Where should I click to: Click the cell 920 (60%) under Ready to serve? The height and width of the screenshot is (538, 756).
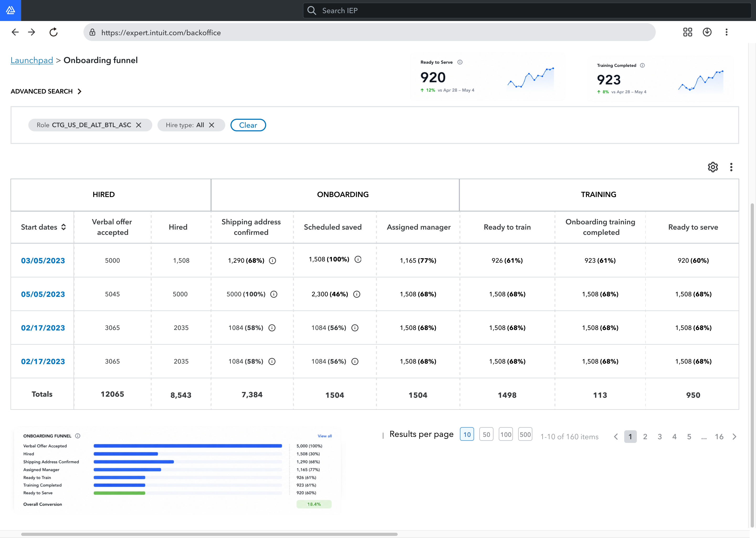693,261
